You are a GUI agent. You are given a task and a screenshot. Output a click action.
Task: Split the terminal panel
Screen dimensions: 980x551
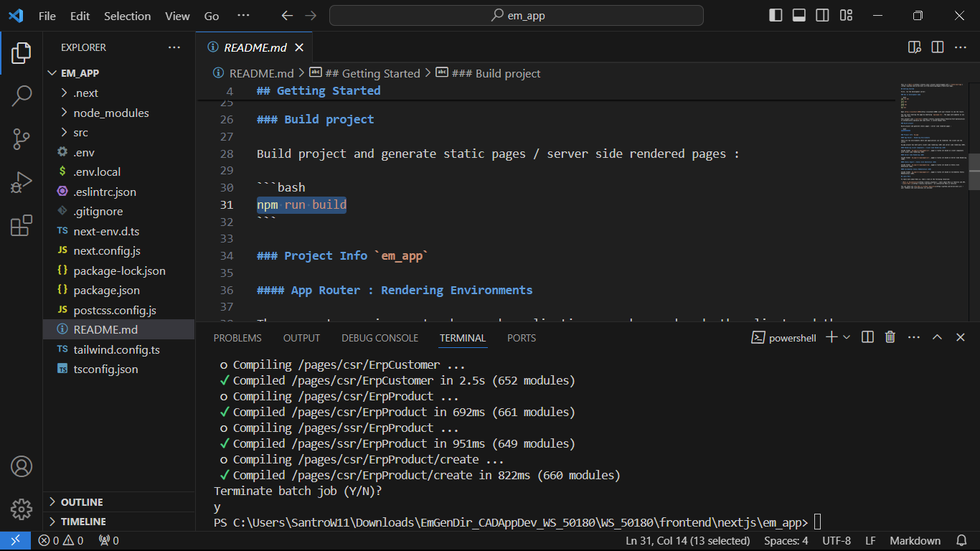pos(867,337)
